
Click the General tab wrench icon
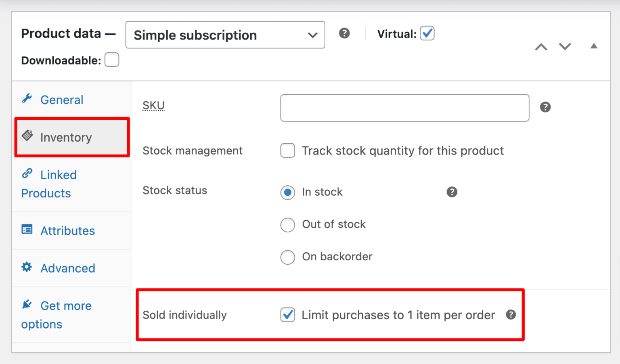[27, 98]
